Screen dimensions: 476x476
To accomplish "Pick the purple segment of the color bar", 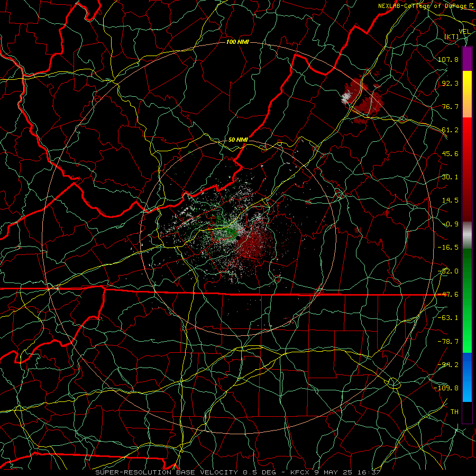I will (x=467, y=59).
